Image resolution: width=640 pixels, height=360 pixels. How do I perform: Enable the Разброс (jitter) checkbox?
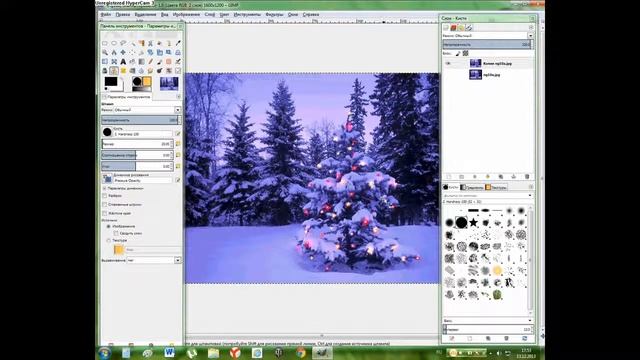click(104, 196)
